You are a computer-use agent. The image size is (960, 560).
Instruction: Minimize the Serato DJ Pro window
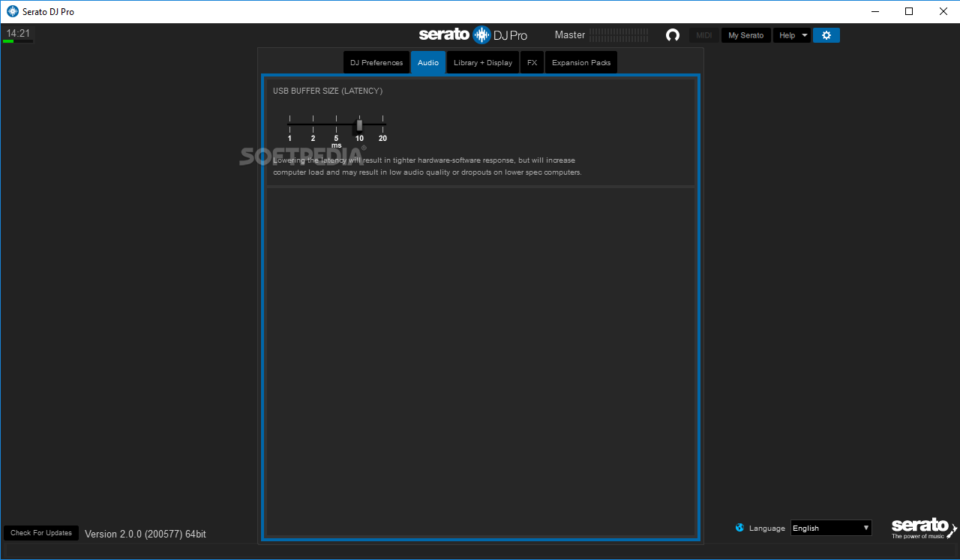[874, 11]
